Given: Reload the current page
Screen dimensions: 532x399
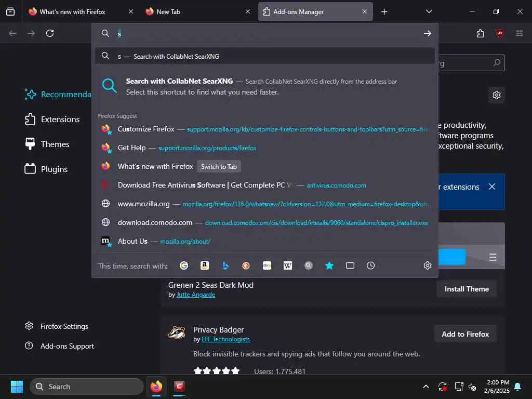Looking at the screenshot, I should point(50,33).
